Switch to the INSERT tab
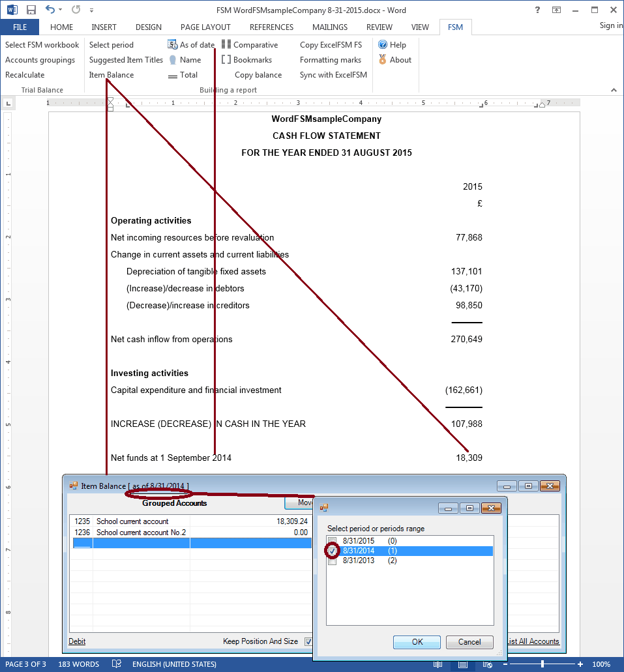This screenshot has width=624, height=672. point(104,27)
